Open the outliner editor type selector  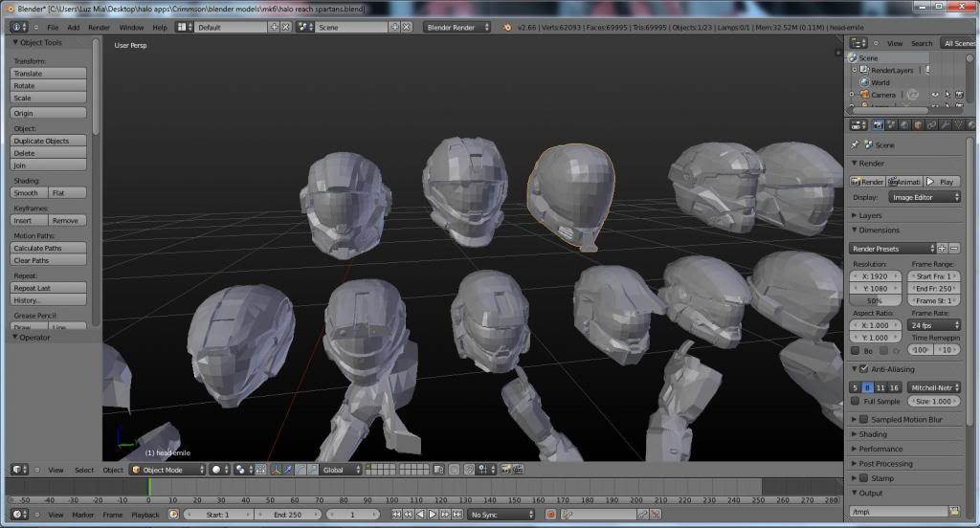[x=858, y=43]
